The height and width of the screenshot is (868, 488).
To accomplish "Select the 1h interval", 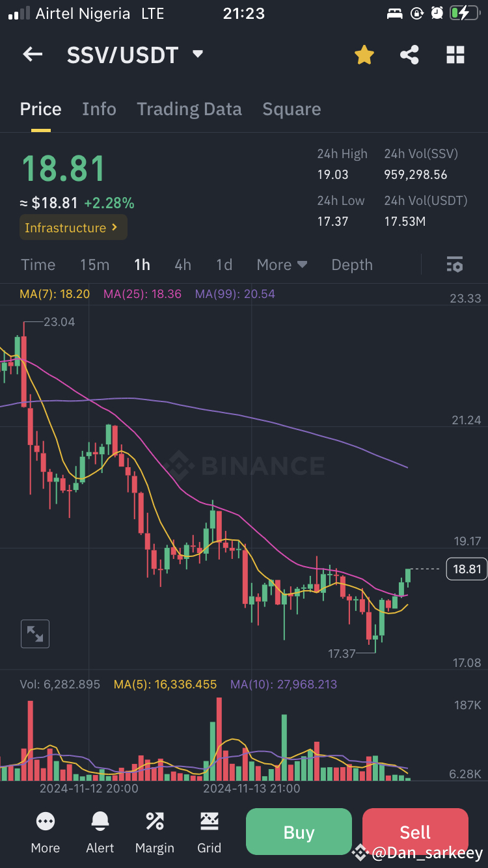I will point(142,265).
